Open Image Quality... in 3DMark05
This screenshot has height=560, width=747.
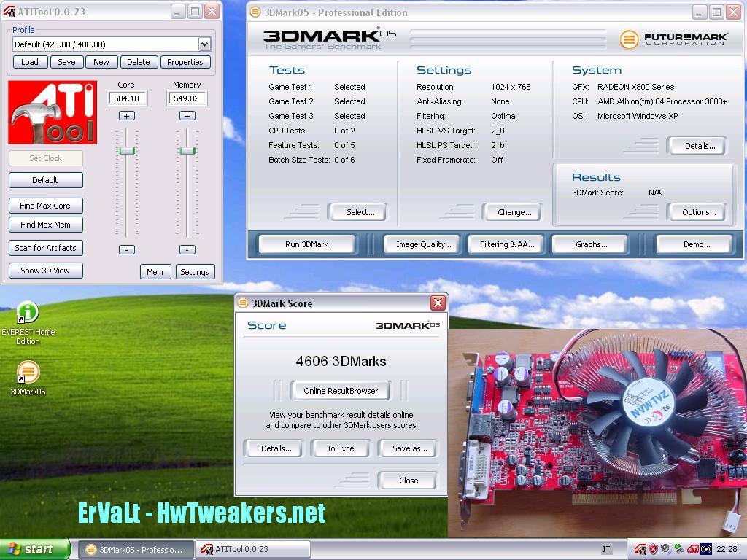pyautogui.click(x=424, y=244)
